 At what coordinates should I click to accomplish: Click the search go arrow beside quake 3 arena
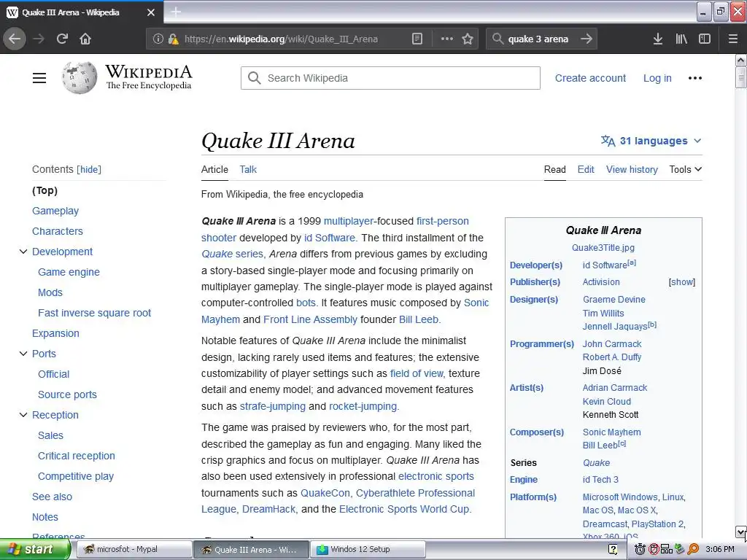[587, 39]
